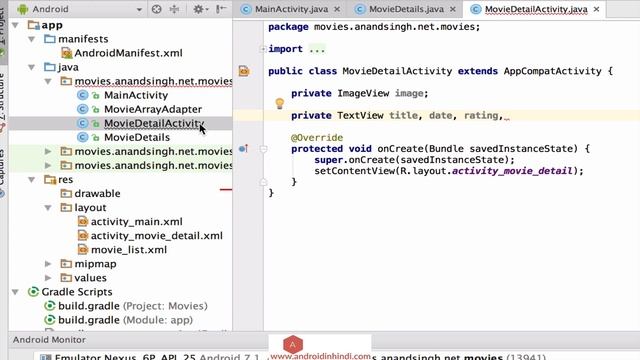The height and width of the screenshot is (360, 640).
Task: Click the Android robot icon in project header
Action: coord(22,9)
